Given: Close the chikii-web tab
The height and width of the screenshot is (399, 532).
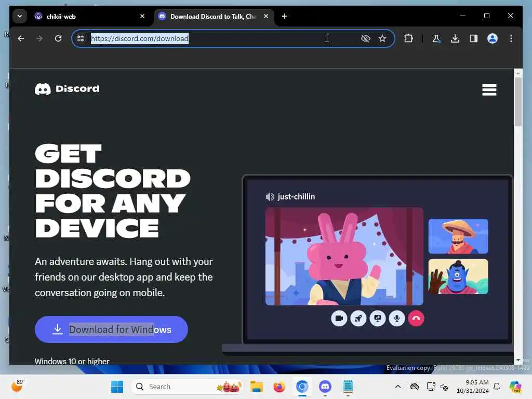Looking at the screenshot, I should [x=142, y=16].
